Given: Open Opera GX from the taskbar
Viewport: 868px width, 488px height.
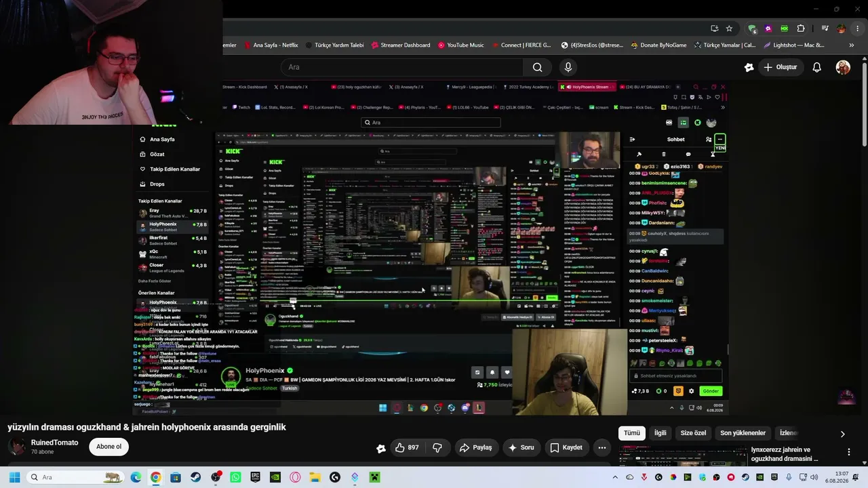Looking at the screenshot, I should click(295, 477).
